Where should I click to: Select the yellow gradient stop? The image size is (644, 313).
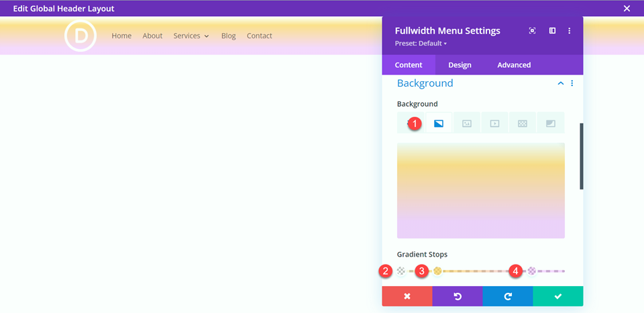pyautogui.click(x=438, y=271)
